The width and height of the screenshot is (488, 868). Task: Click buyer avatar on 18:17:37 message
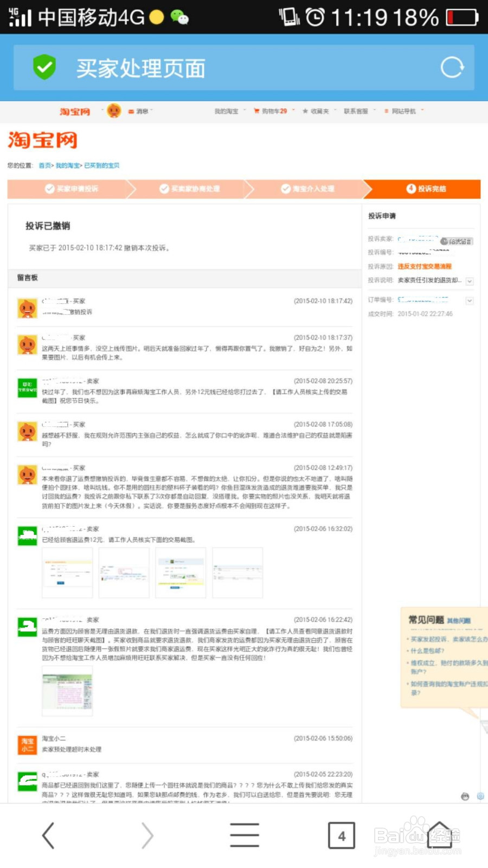coord(27,345)
